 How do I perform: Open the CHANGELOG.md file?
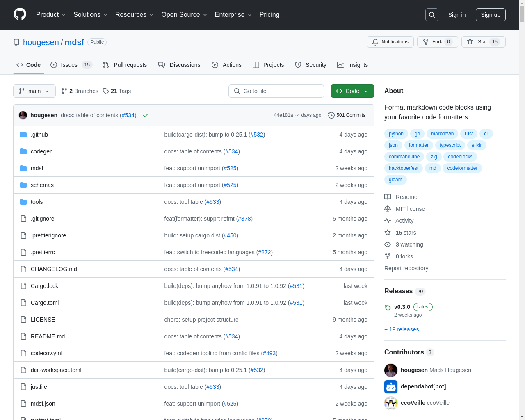(54, 269)
